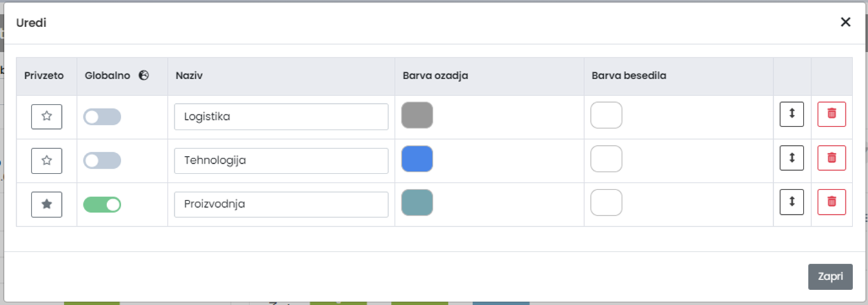
Task: Delete the Logistika row with trash icon
Action: (x=831, y=114)
